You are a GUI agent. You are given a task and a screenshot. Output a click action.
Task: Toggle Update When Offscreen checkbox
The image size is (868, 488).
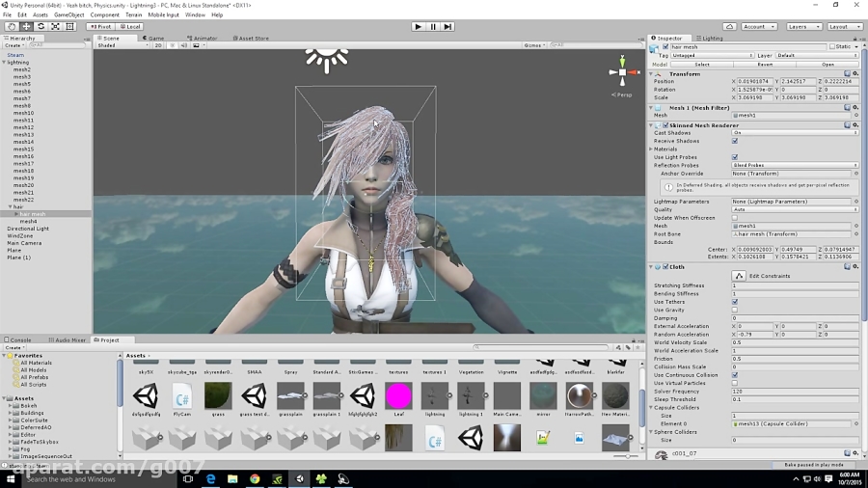coord(735,218)
